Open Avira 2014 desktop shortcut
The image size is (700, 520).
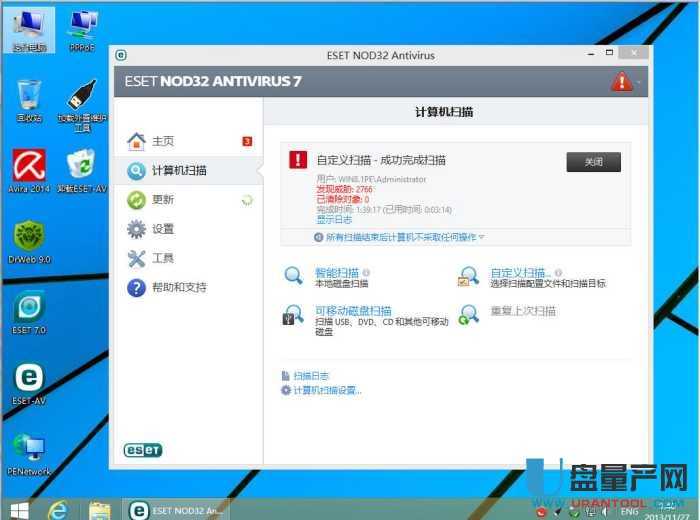(29, 168)
